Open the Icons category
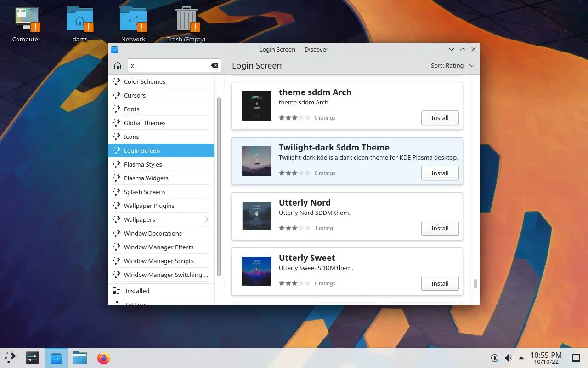The image size is (588, 368). tap(161, 137)
